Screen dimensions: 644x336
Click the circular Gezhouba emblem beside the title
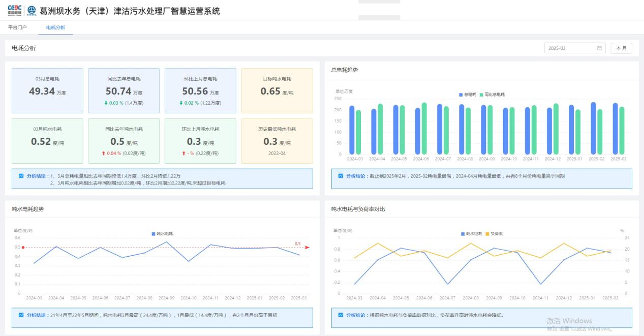coord(32,11)
